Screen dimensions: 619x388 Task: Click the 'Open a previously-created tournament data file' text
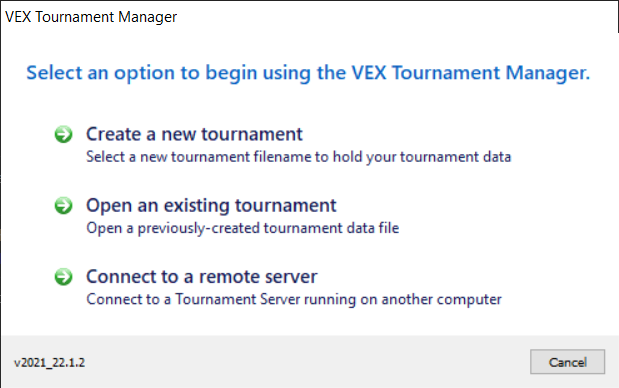pyautogui.click(x=242, y=228)
